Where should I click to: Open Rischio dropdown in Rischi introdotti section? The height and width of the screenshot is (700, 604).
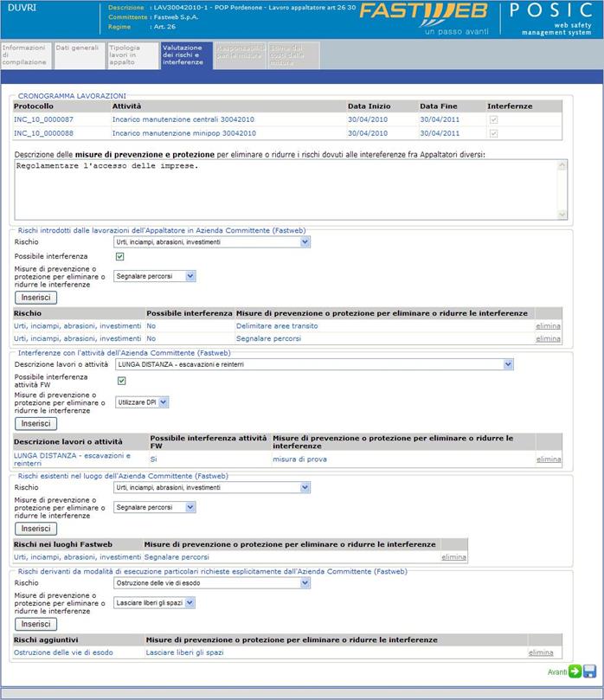[212, 242]
